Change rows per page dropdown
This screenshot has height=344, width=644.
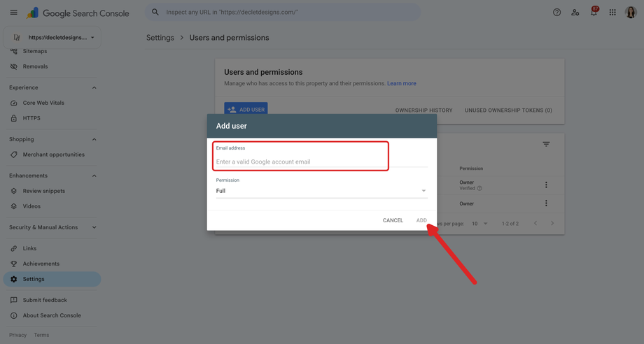click(479, 224)
